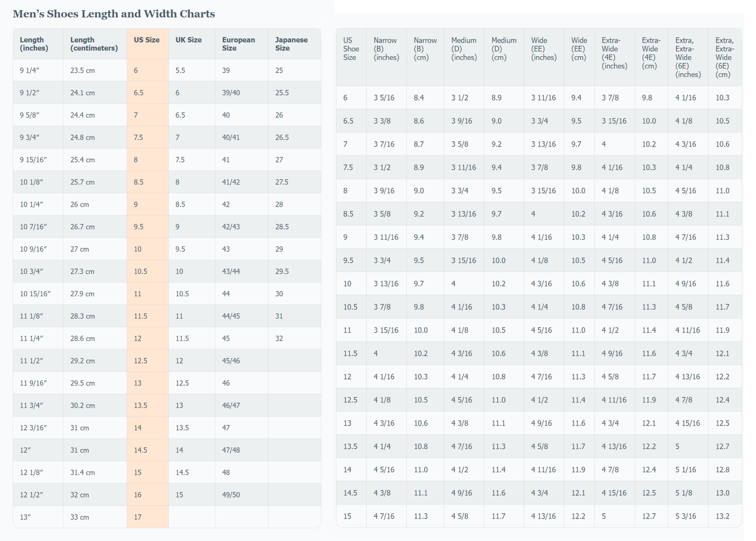
Task: Click the 'UK Size' column header
Action: pos(188,40)
